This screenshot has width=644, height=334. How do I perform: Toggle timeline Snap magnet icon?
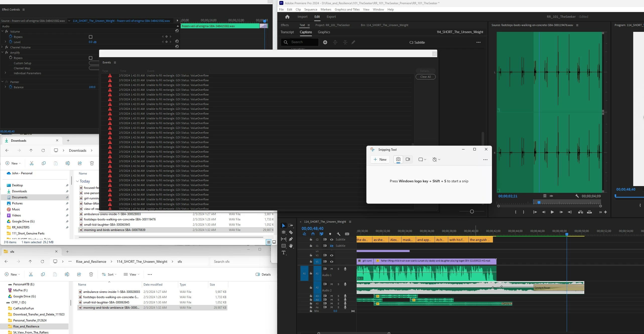click(x=313, y=234)
